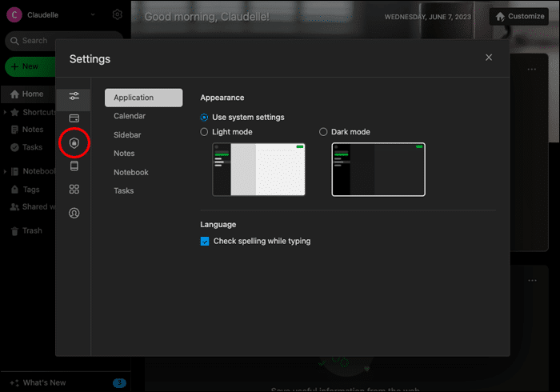Close the Settings dialog with the X

click(489, 58)
